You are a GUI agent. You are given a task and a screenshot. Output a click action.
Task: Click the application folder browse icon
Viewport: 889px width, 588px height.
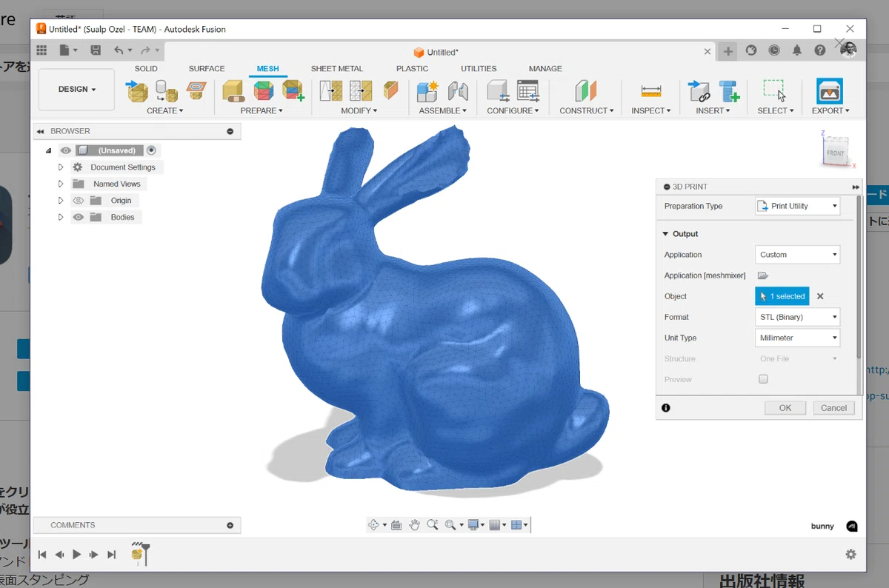(x=763, y=275)
